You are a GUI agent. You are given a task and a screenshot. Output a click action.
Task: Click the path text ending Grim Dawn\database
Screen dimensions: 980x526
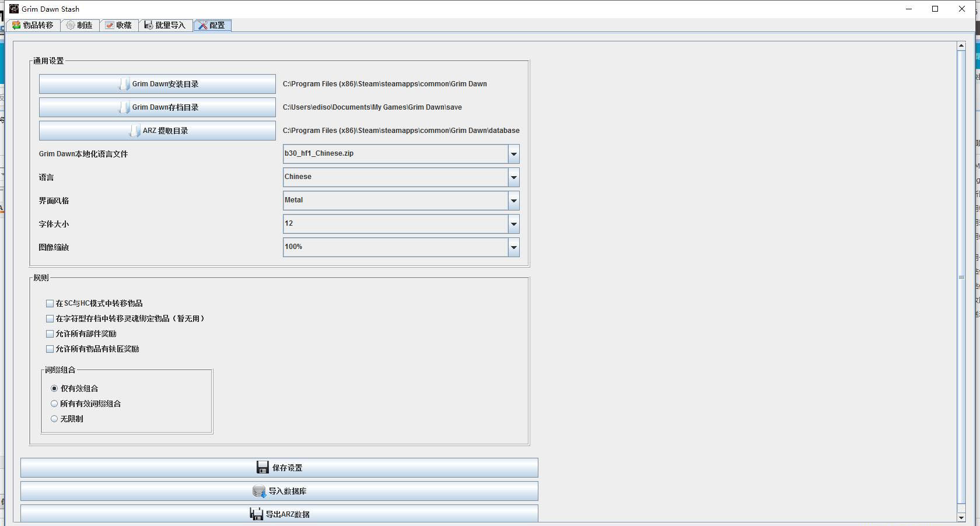tap(401, 131)
